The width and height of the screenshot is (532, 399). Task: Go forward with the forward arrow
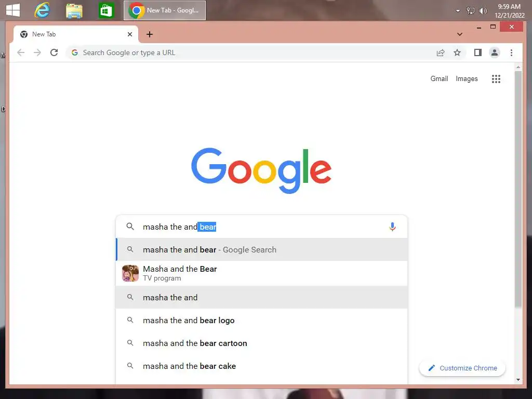click(37, 52)
